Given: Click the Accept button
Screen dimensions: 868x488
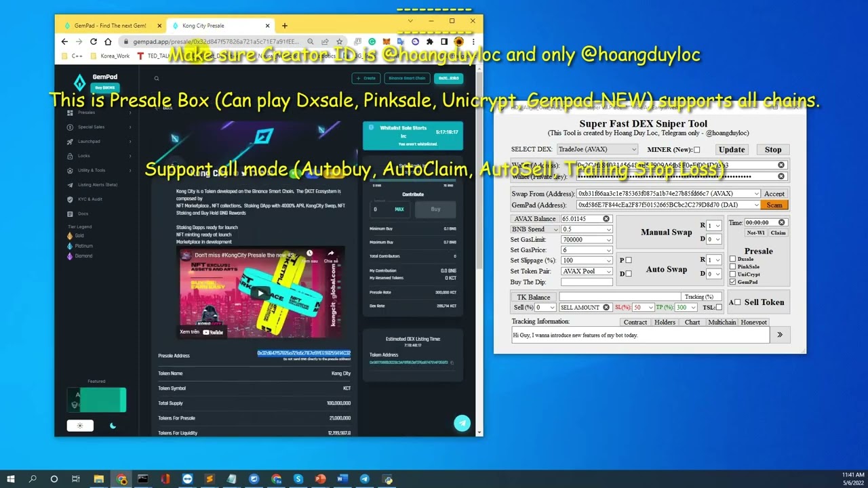Looking at the screenshot, I should coord(774,194).
